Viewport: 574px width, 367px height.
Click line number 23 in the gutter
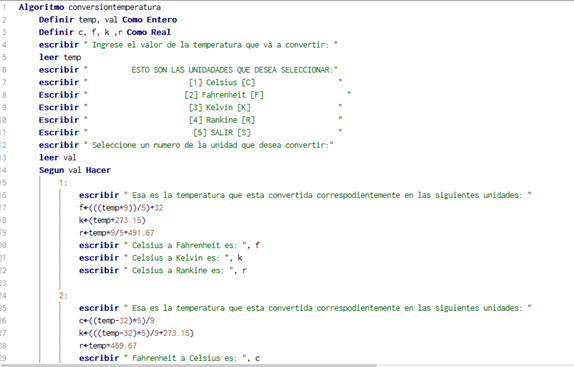[x=3, y=283]
